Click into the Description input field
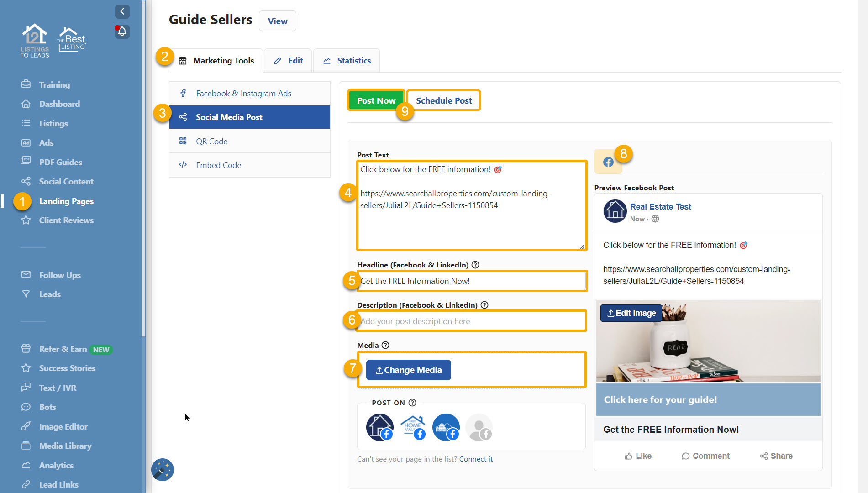The height and width of the screenshot is (493, 868). 471,321
